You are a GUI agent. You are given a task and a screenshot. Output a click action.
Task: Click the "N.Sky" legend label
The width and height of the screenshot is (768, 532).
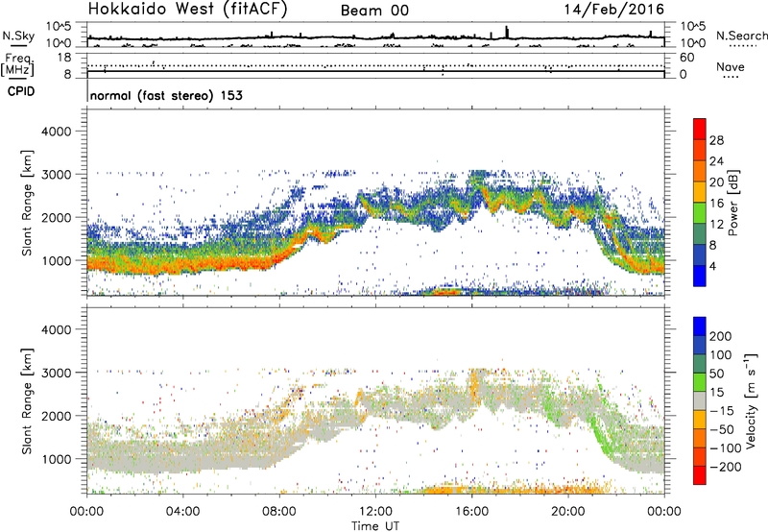pos(18,36)
